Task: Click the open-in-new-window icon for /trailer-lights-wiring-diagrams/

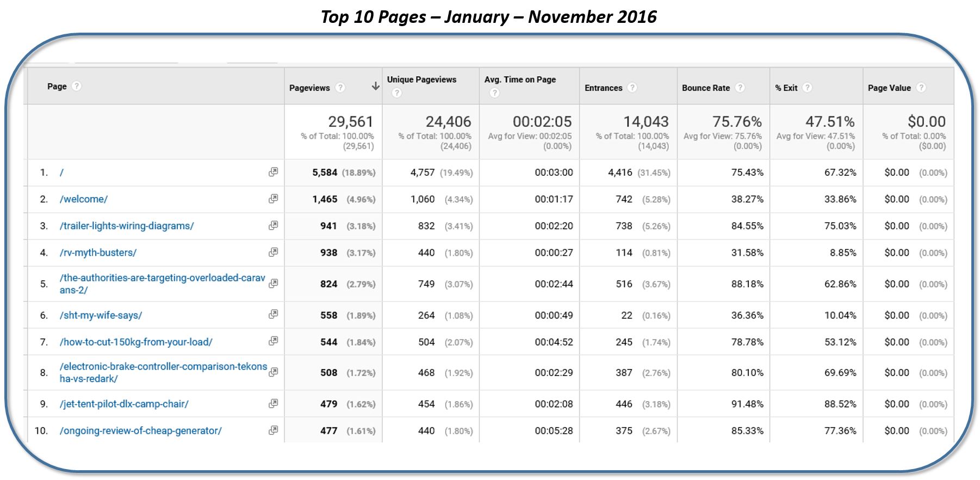Action: click(274, 225)
